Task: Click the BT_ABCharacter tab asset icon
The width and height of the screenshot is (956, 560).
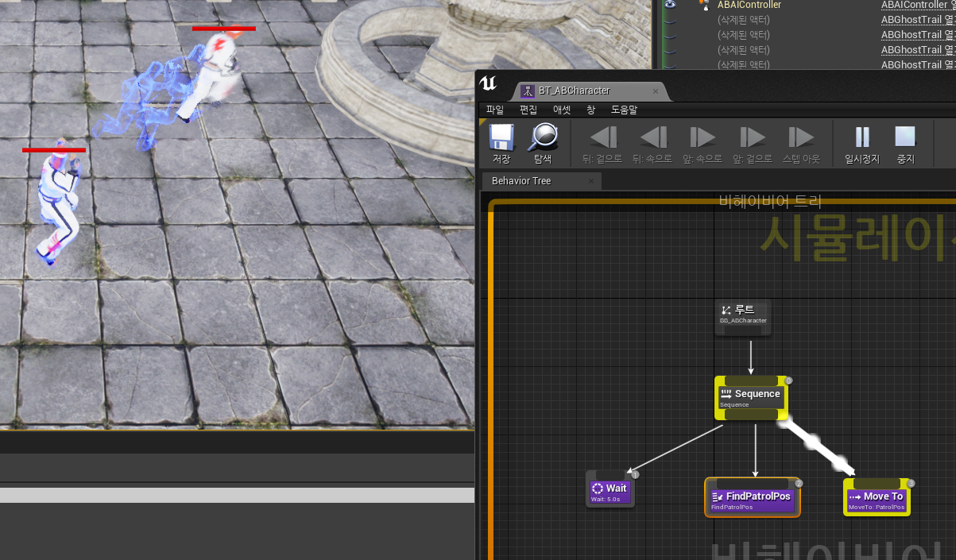Action: [x=527, y=91]
